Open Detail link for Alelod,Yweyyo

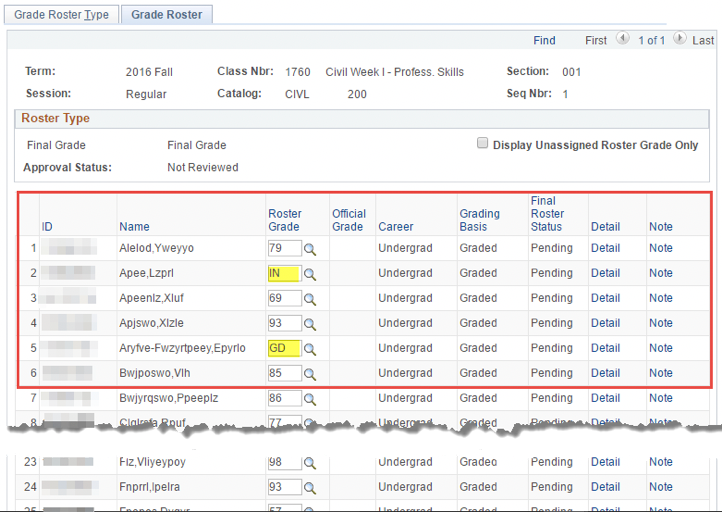pos(605,248)
